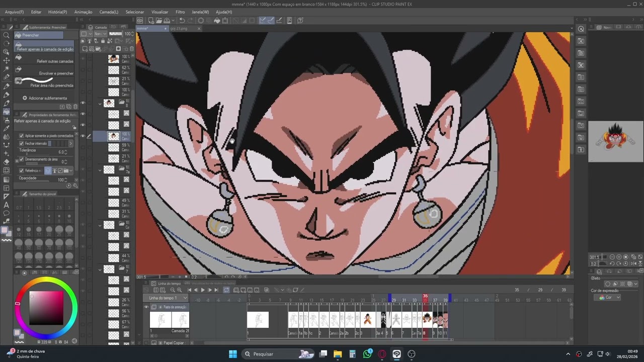Switch to the 'goj 23.png' canvas tab
This screenshot has height=362, width=644.
(180, 29)
